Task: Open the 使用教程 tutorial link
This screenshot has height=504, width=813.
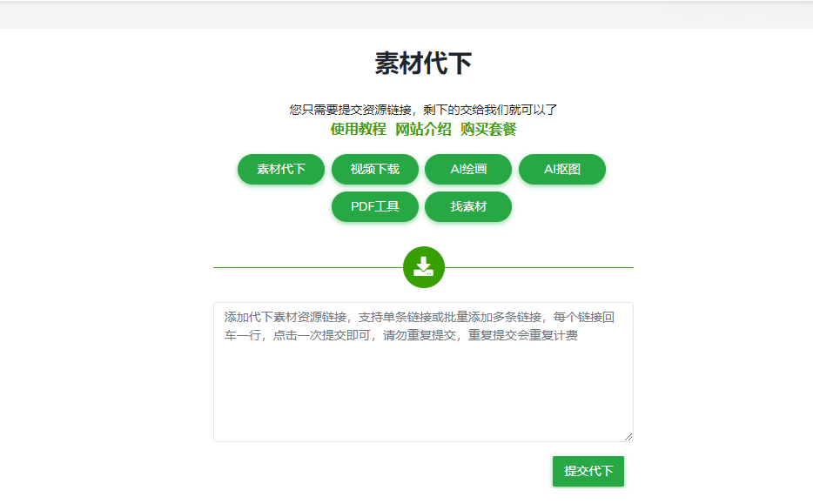Action: [x=358, y=129]
